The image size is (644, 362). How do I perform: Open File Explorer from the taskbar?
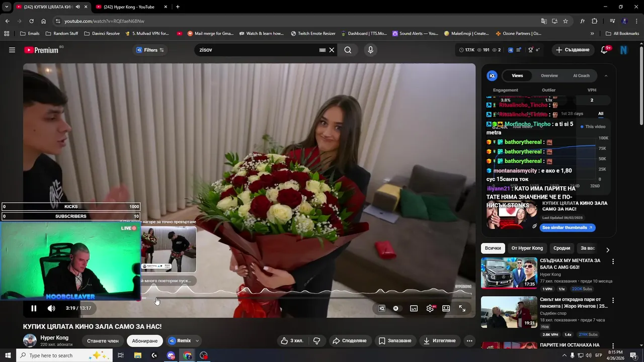[137, 355]
